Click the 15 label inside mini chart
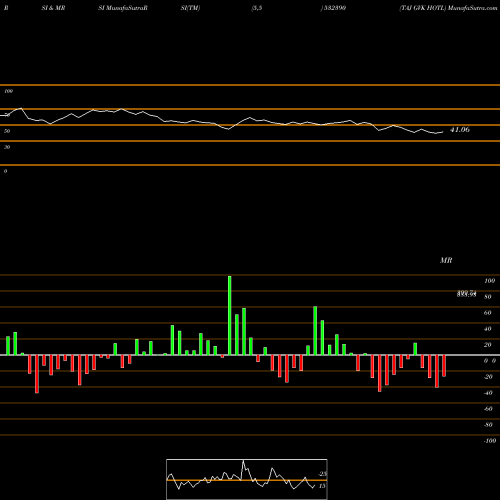 tap(322, 486)
